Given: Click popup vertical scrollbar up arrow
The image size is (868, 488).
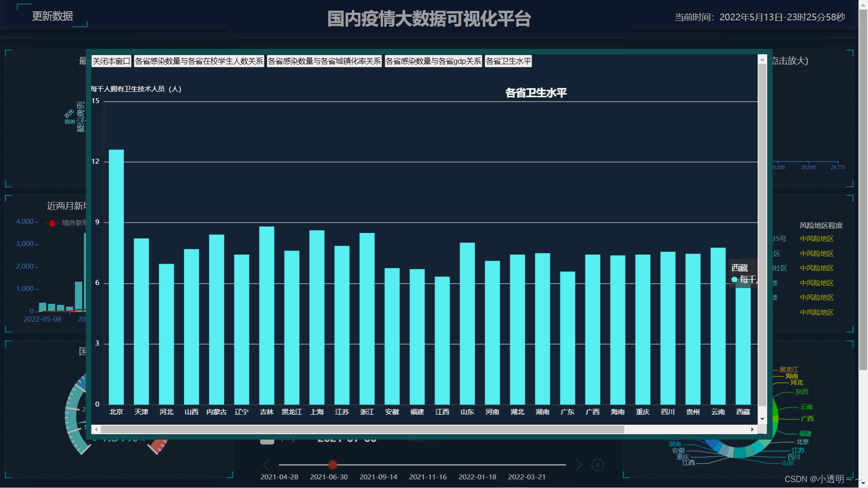Looking at the screenshot, I should 762,60.
